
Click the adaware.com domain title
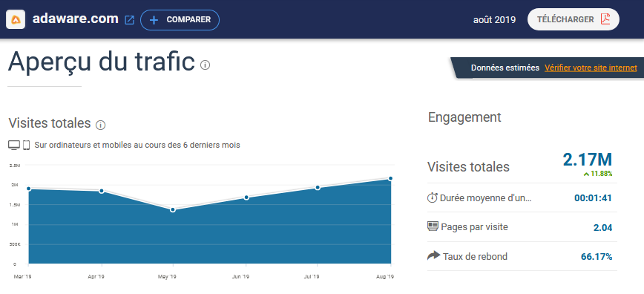pos(76,19)
